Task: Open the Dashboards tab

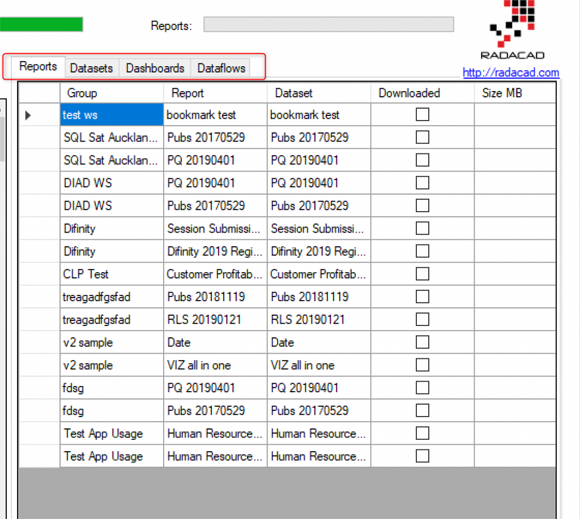Action: click(x=155, y=68)
